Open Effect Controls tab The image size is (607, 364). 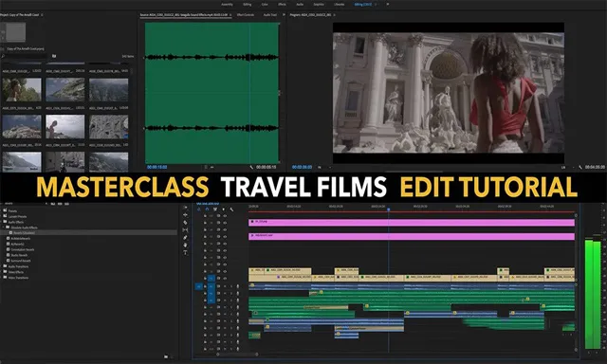[x=246, y=15]
